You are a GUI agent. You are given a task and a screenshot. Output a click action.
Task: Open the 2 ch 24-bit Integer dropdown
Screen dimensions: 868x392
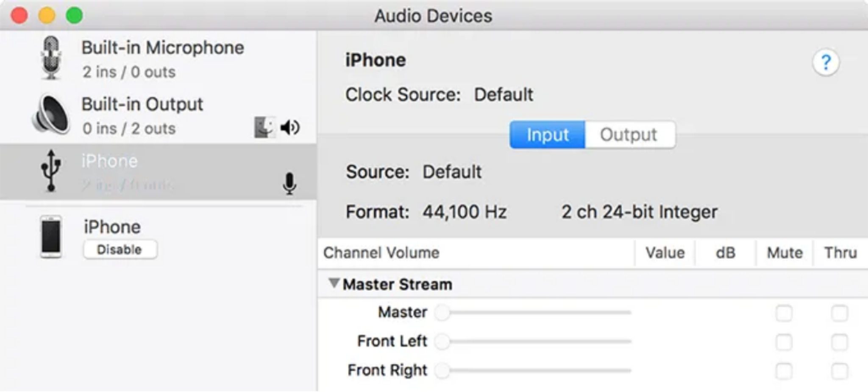[x=640, y=212]
